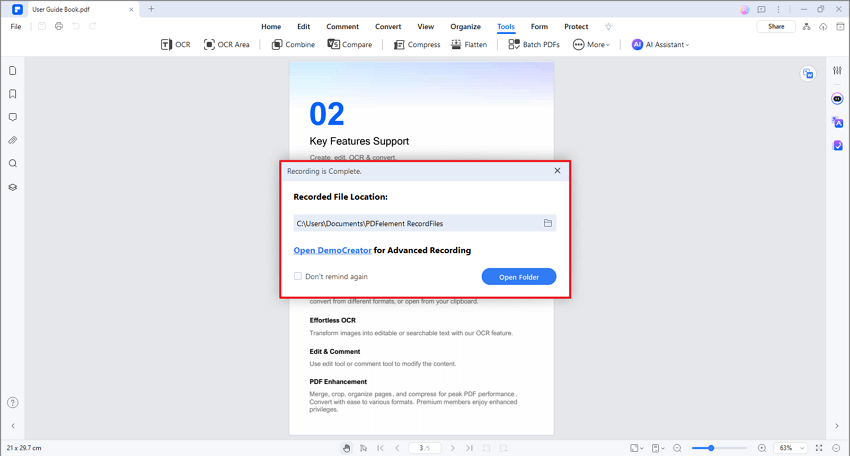Close the User Guide Book.pdf tab
Screen dimensions: 850x456
(131, 9)
